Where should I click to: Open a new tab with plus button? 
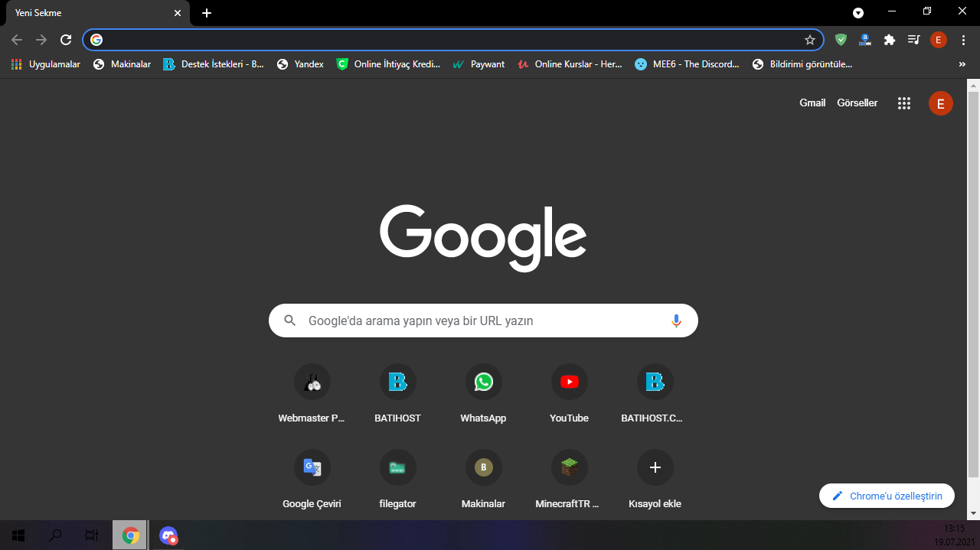pyautogui.click(x=207, y=13)
